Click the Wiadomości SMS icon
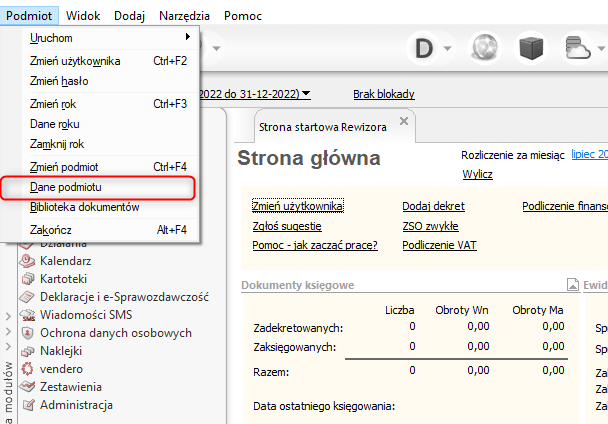 pos(27,315)
